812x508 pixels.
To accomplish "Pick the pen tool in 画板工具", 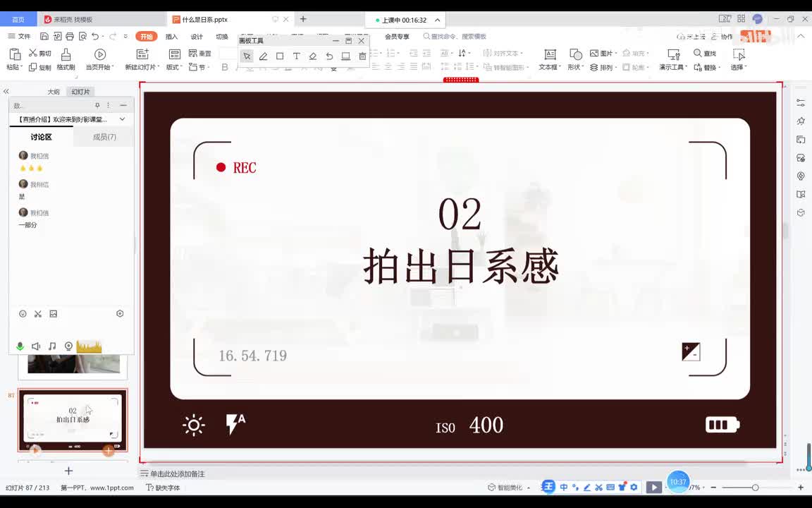I will point(264,56).
